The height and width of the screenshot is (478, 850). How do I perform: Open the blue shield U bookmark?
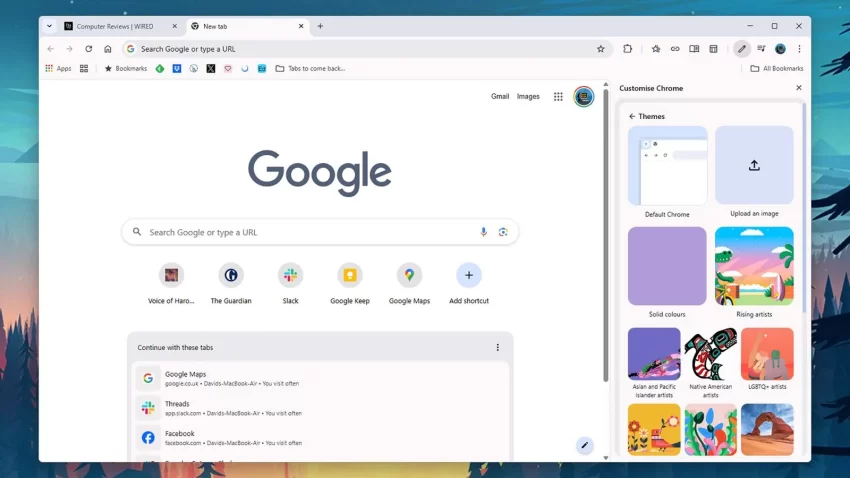pos(177,68)
